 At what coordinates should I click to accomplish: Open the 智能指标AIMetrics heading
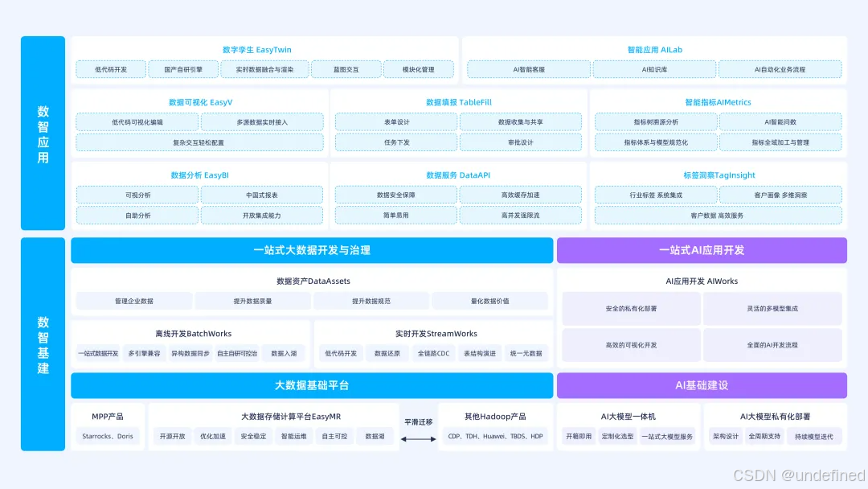coord(718,102)
